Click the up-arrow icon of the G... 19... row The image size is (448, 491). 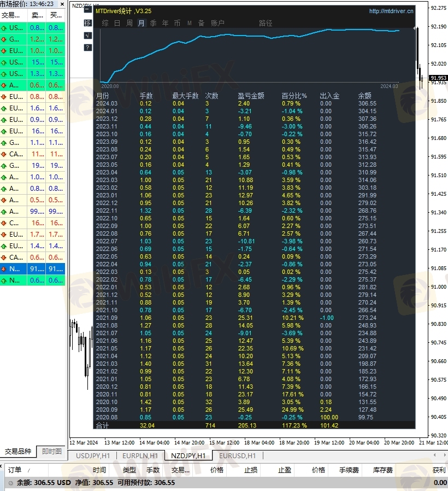[x=4, y=166]
